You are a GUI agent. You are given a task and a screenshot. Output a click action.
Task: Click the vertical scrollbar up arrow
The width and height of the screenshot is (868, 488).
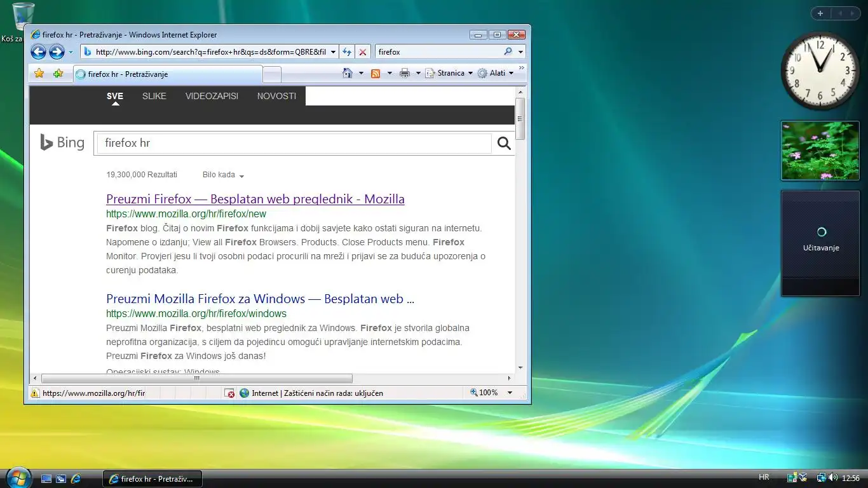pyautogui.click(x=520, y=91)
